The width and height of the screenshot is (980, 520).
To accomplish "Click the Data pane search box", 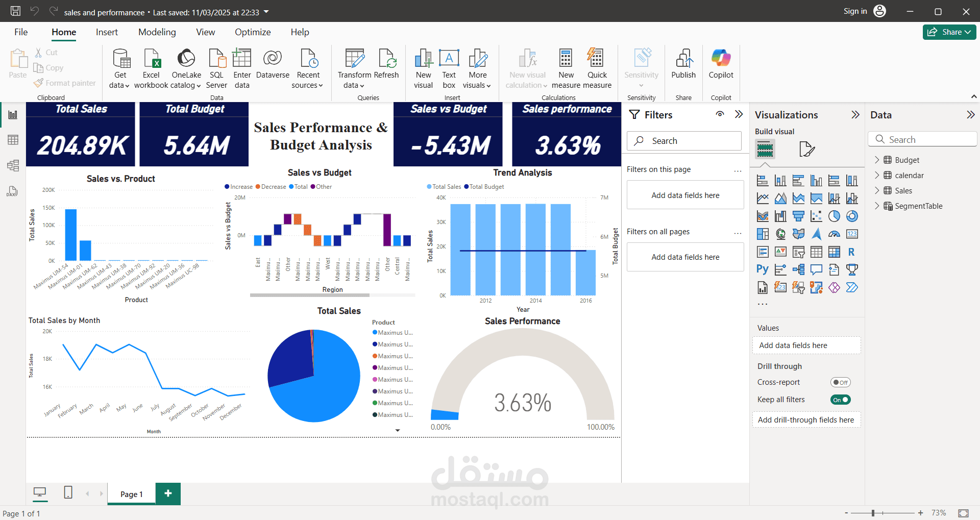I will pyautogui.click(x=922, y=139).
